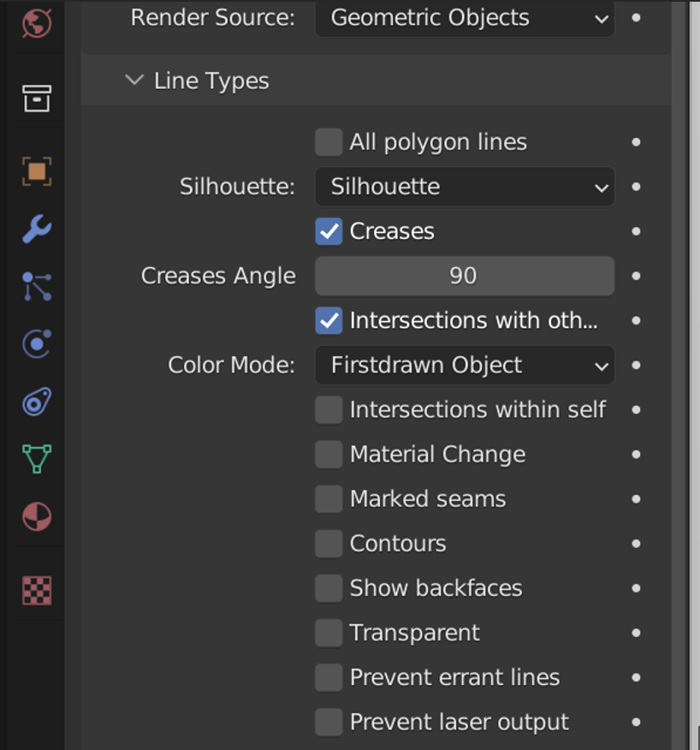Collapse the Line Types section

134,80
